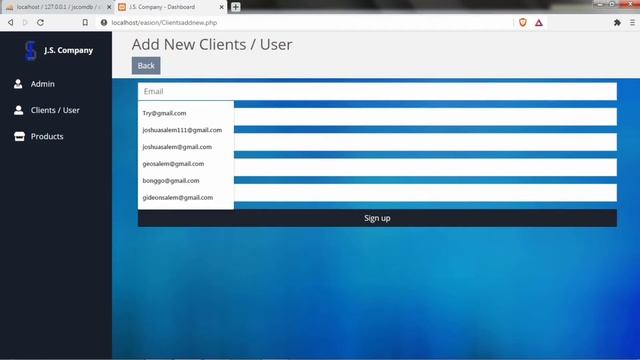The height and width of the screenshot is (360, 640).
Task: Click the Admin person icon
Action: pos(18,84)
